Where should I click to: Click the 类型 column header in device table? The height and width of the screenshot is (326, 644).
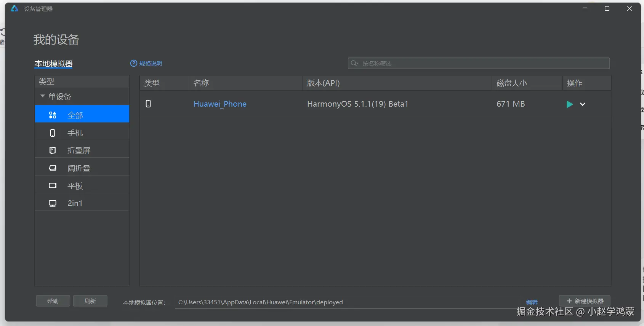pyautogui.click(x=164, y=83)
